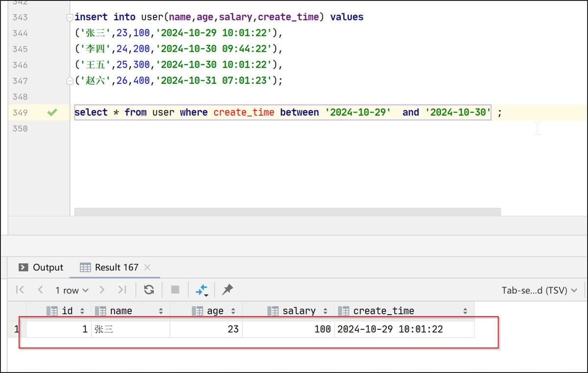Click the editor horizontal scrollbar
The height and width of the screenshot is (373, 588).
[x=287, y=212]
